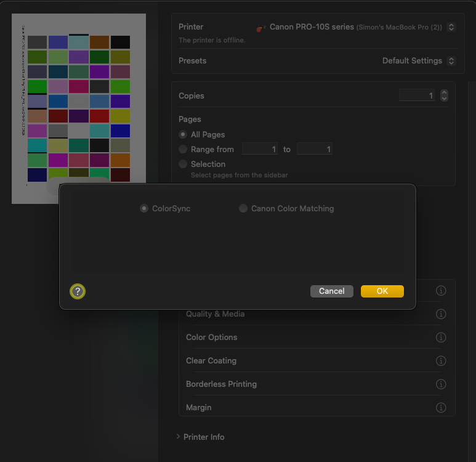Viewport: 476px width, 462px height.
Task: Open the Color Options section
Action: 211,338
